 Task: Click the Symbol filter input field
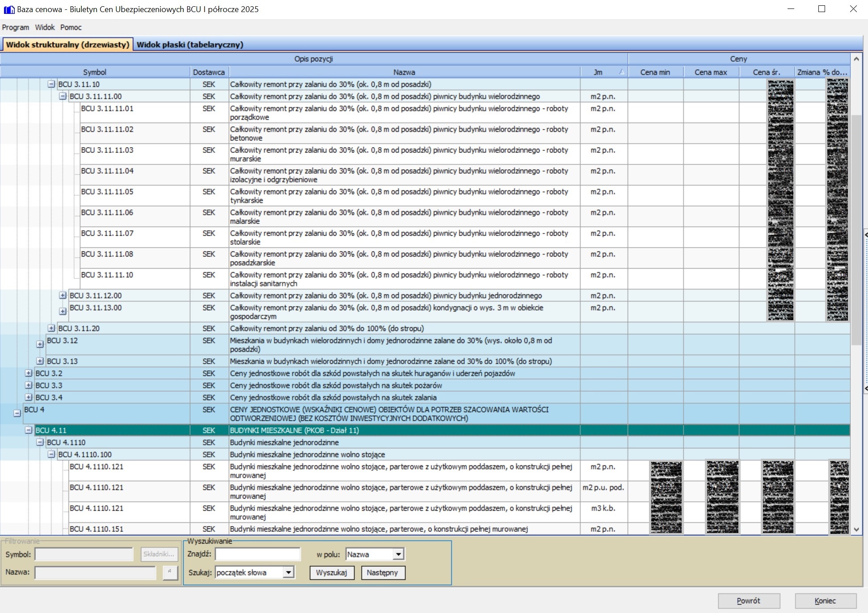pyautogui.click(x=84, y=554)
